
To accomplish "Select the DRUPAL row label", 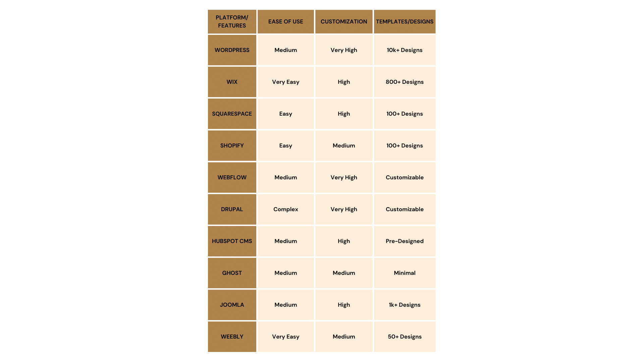I will [x=232, y=209].
